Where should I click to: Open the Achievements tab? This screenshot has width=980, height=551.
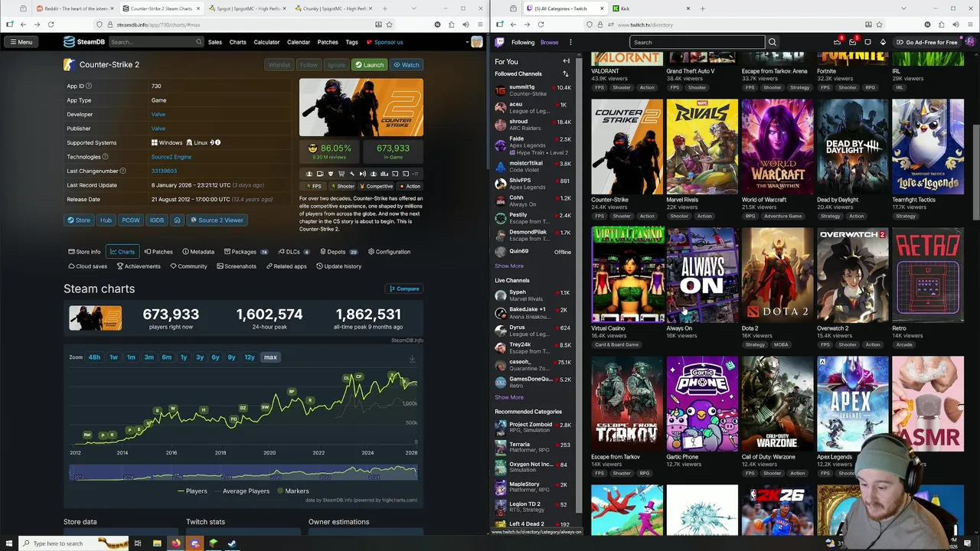pyautogui.click(x=139, y=266)
